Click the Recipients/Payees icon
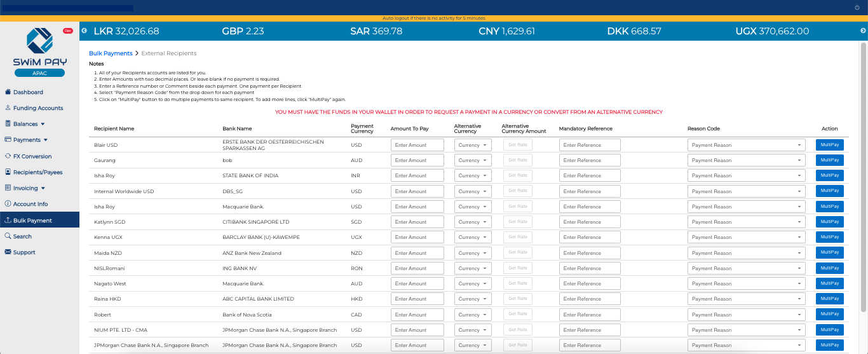 8,172
